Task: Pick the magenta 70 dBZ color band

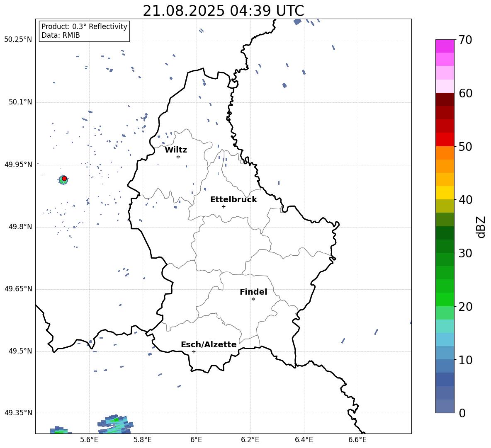Action: pyautogui.click(x=445, y=46)
